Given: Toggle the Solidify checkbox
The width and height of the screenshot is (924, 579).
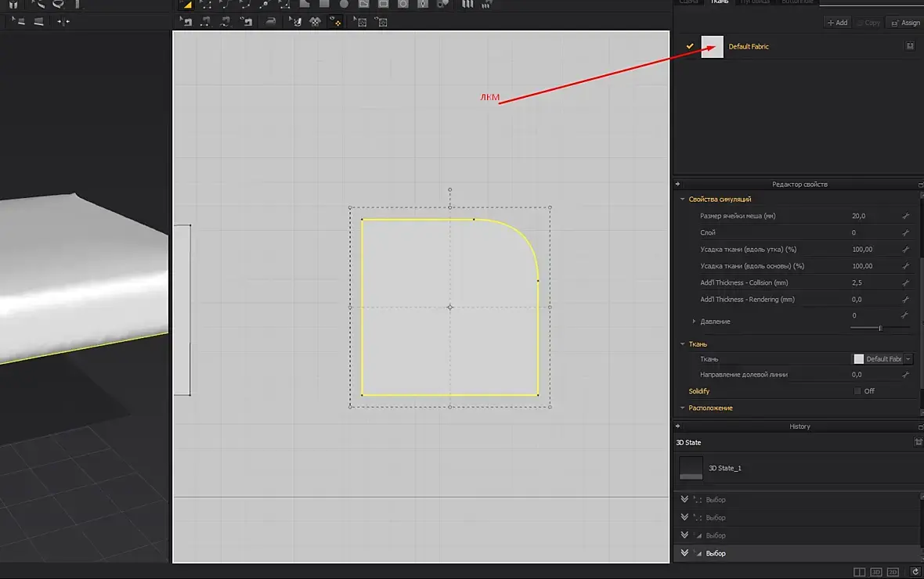Looking at the screenshot, I should 857,391.
